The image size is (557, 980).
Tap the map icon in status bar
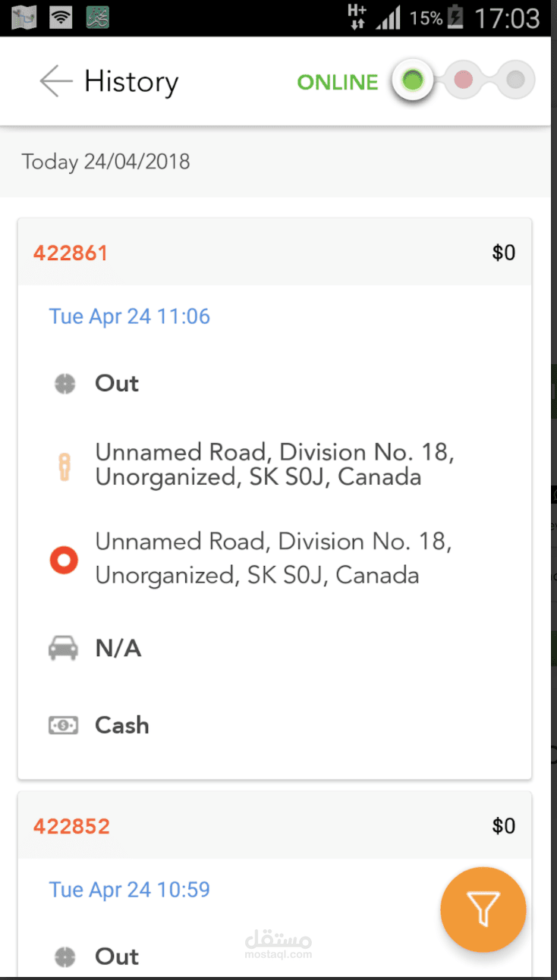point(24,17)
